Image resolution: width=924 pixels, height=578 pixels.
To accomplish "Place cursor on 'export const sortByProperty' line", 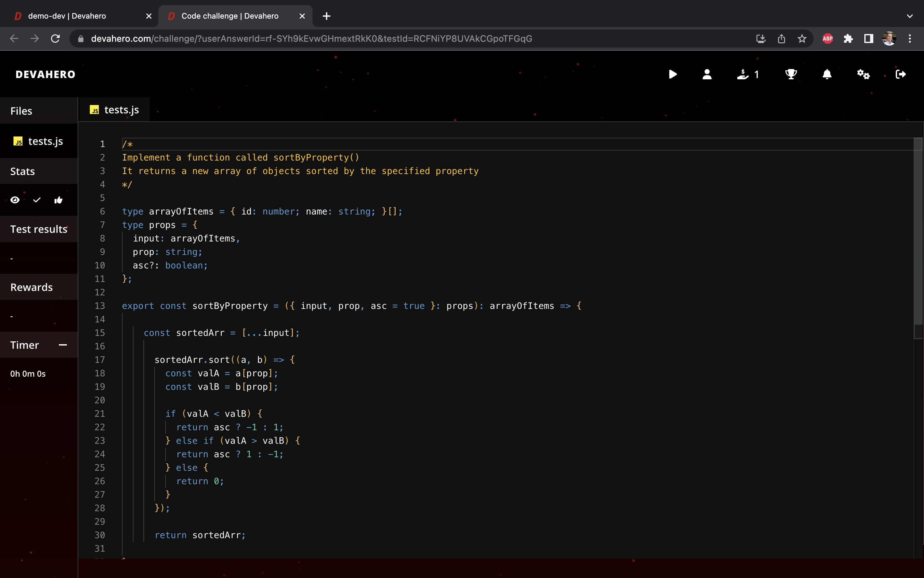I will point(351,306).
